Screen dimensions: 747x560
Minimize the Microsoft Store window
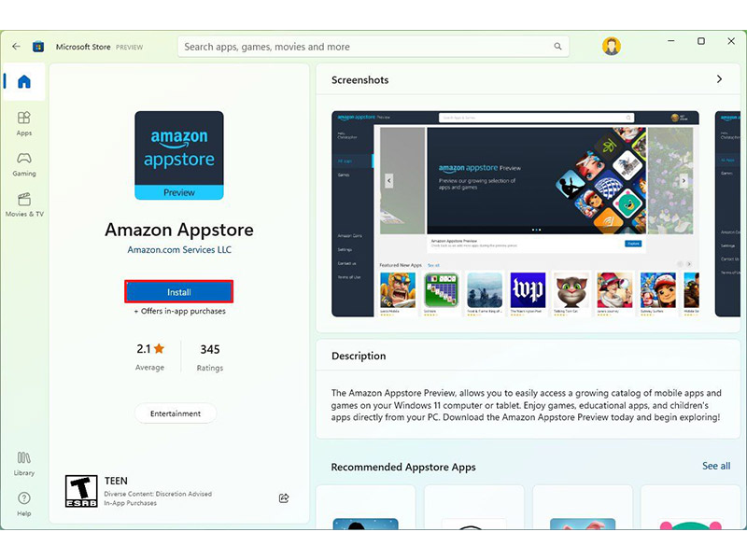click(x=670, y=41)
